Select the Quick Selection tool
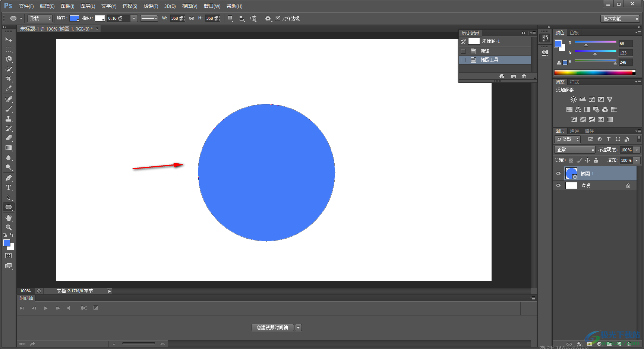644x349 pixels. (x=9, y=69)
